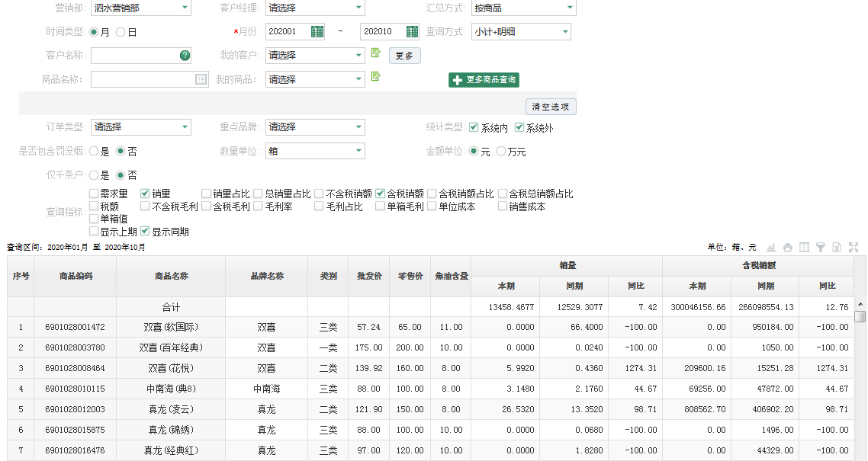
Task: Open the chart view icon
Action: pyautogui.click(x=770, y=248)
